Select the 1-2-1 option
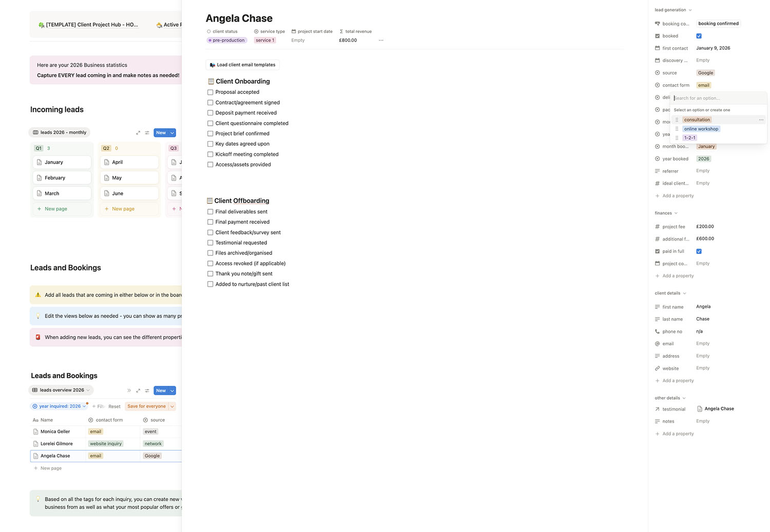Image resolution: width=770 pixels, height=532 pixels. click(690, 137)
